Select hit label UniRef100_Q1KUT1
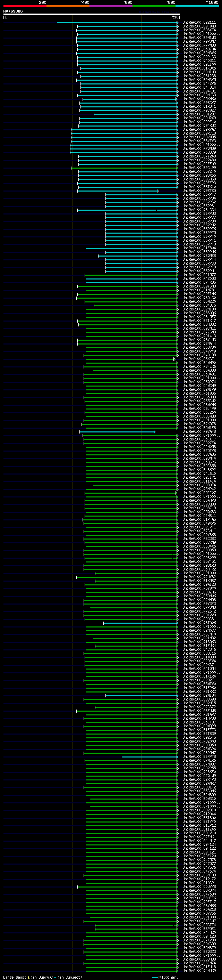Viewport: 222px width, 980px height. 199,106
